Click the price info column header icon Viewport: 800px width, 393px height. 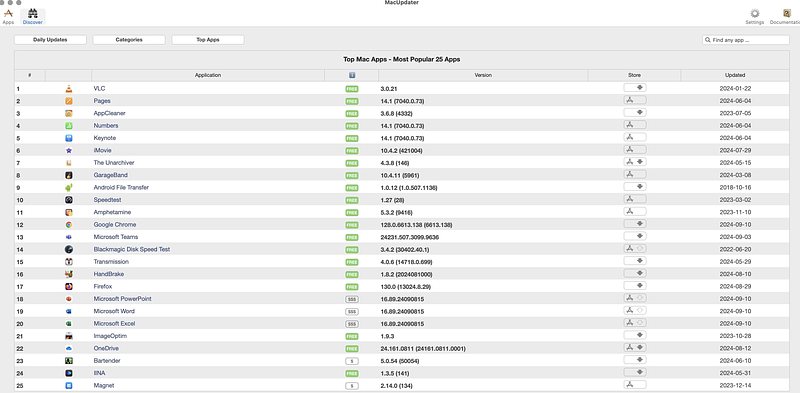[352, 75]
